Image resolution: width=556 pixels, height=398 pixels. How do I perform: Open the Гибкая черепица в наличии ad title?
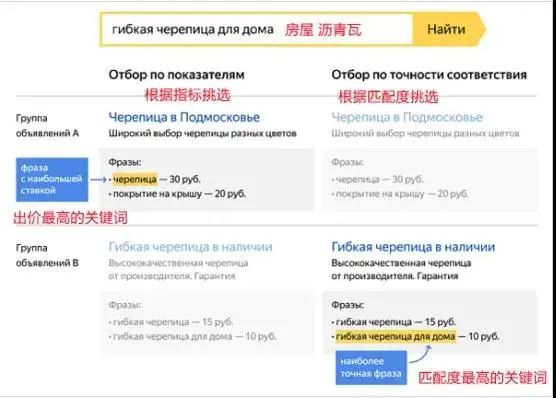413,247
